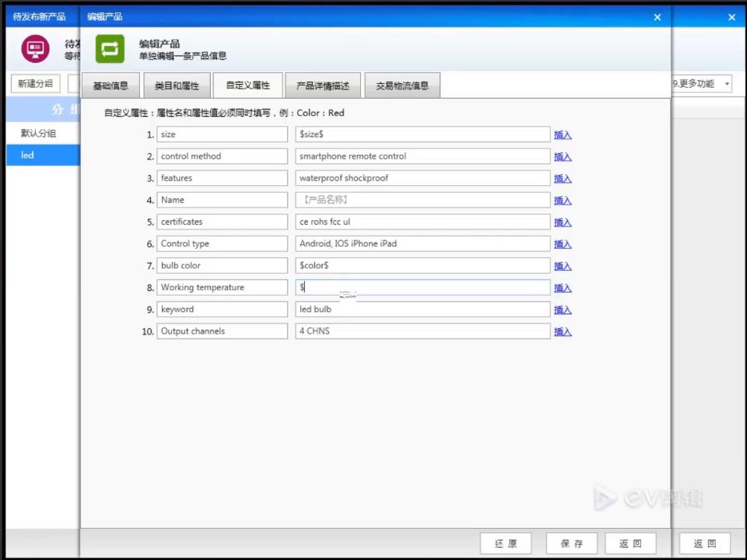Click 返回 button in the background window
747x560 pixels.
click(x=705, y=544)
